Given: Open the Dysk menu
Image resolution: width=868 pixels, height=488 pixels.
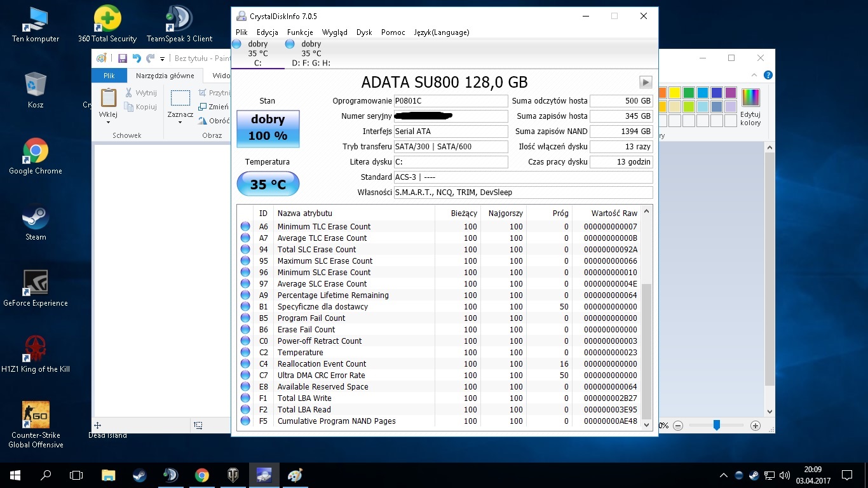Looking at the screenshot, I should (364, 32).
